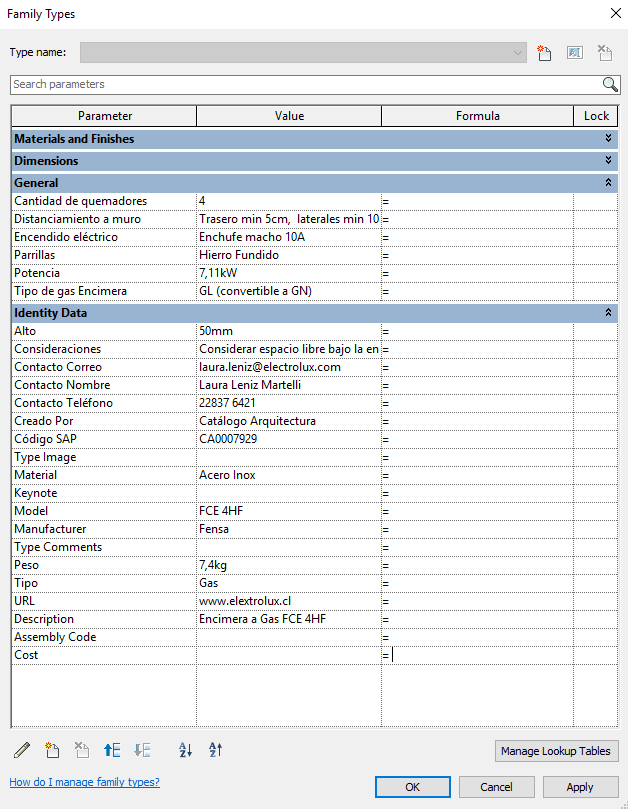Click the Edit Parameter pencil icon

click(23, 750)
